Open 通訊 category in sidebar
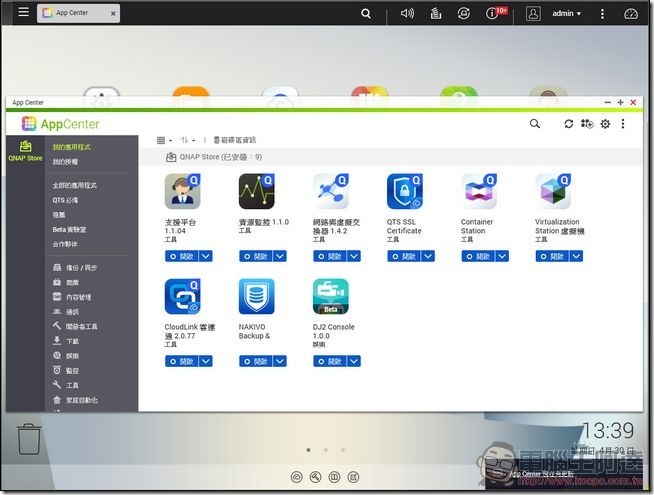654x495 pixels. coord(66,312)
